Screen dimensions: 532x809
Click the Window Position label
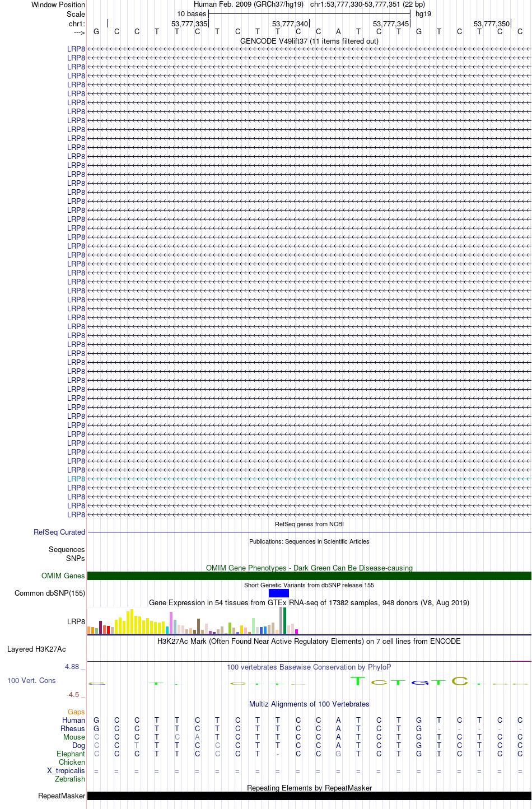[58, 4]
